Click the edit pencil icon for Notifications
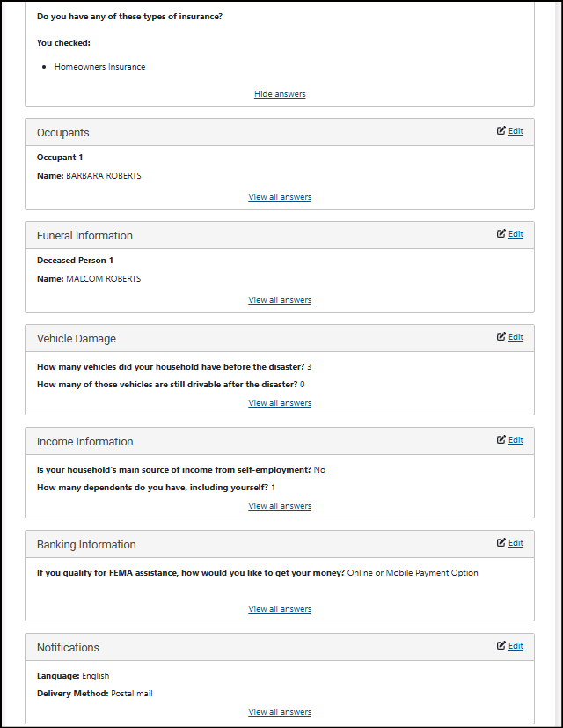The height and width of the screenshot is (728, 563). coord(501,646)
